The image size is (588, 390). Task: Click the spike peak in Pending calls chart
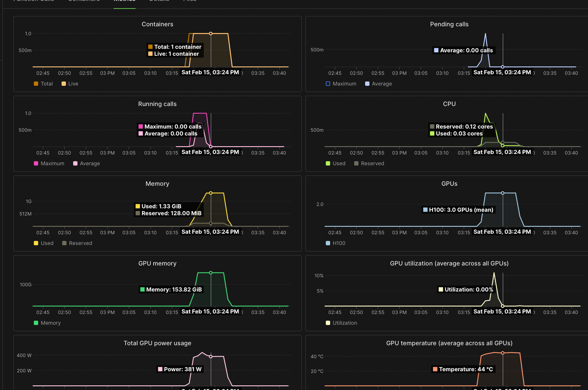tap(485, 34)
